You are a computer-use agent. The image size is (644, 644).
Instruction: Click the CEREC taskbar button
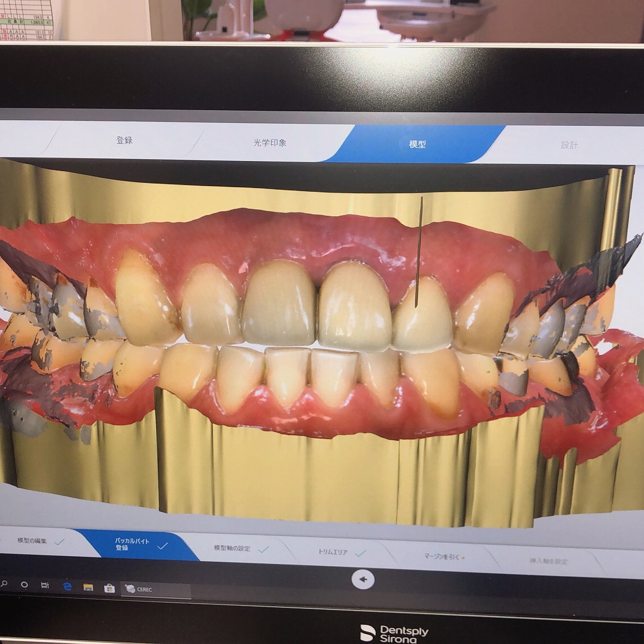[x=156, y=590]
